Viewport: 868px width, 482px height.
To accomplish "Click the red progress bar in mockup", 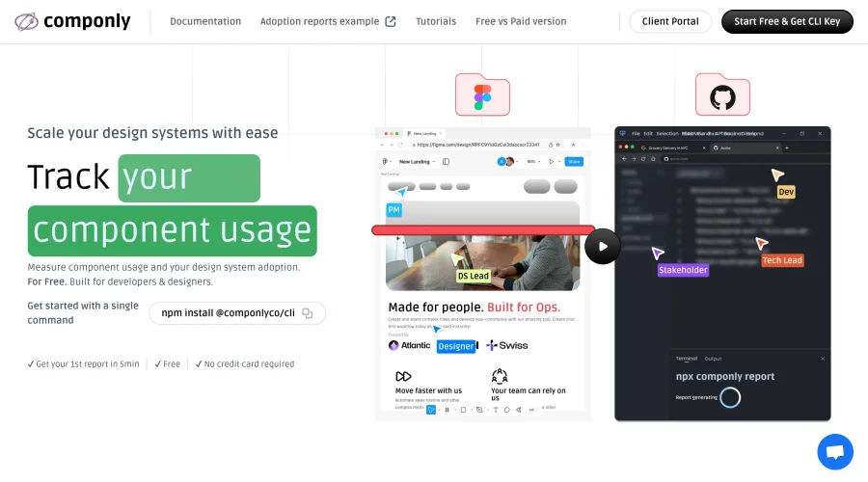I will click(x=483, y=229).
